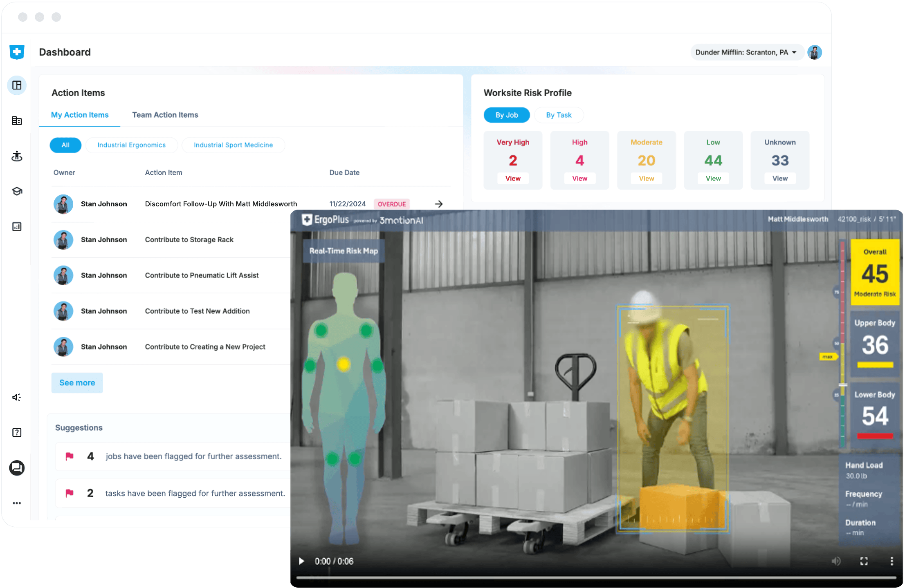
Task: Open the Dashboard panel from the sidebar
Action: [x=17, y=85]
